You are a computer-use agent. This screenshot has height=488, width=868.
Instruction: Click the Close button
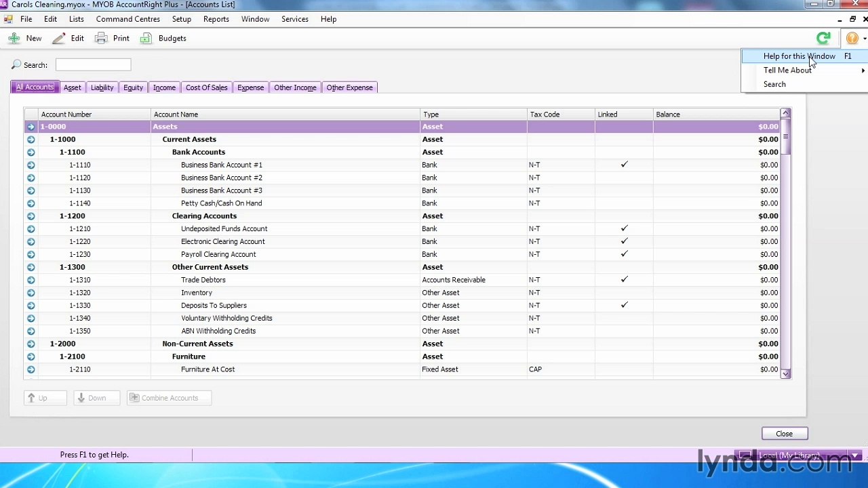coord(785,434)
